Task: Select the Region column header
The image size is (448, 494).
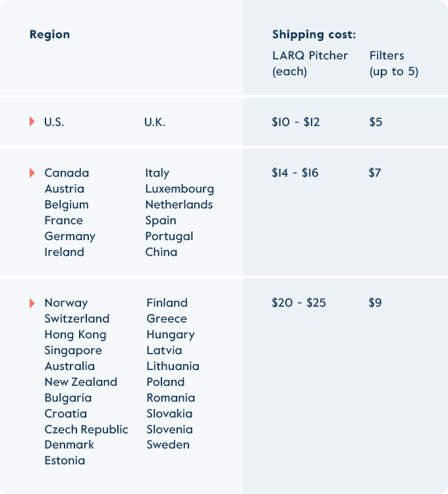Action: pos(49,34)
